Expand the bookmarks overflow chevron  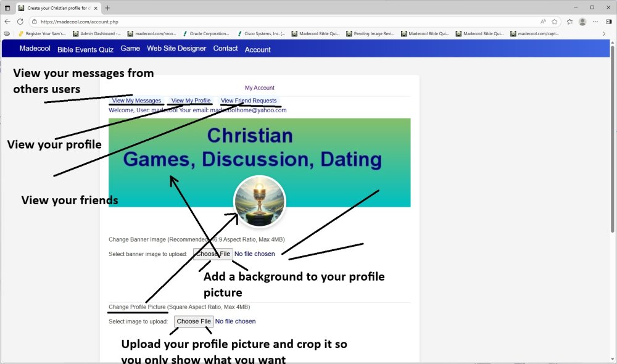tap(603, 33)
